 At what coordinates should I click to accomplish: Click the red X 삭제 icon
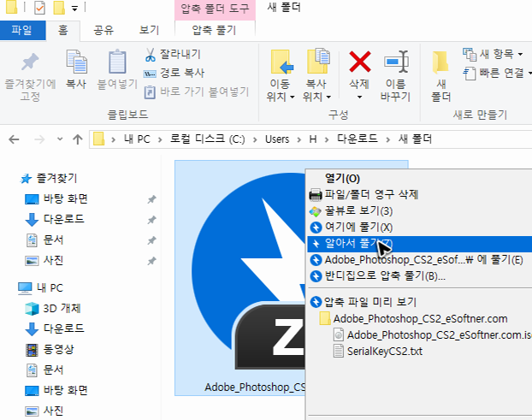click(x=359, y=62)
